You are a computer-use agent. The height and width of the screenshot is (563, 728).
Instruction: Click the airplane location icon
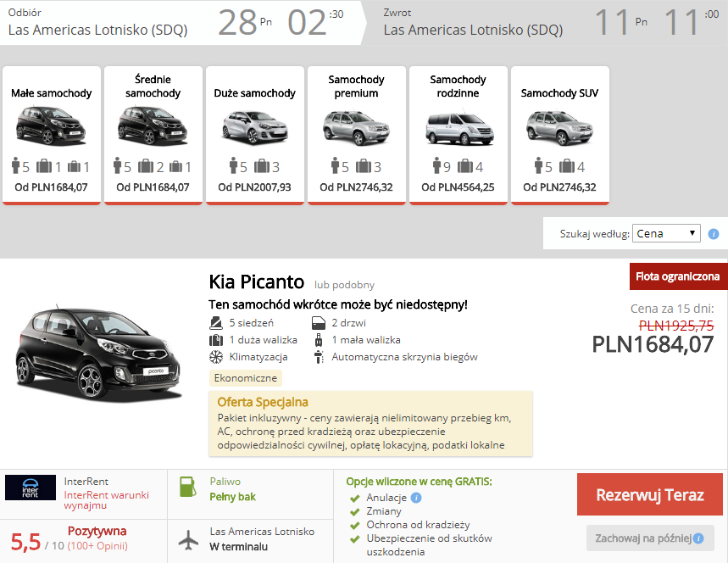tap(188, 540)
